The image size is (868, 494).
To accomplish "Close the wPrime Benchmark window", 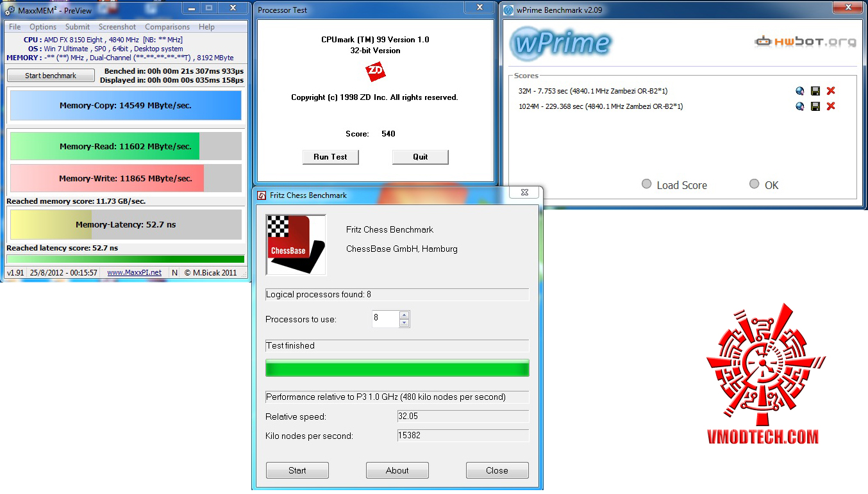I will (849, 7).
